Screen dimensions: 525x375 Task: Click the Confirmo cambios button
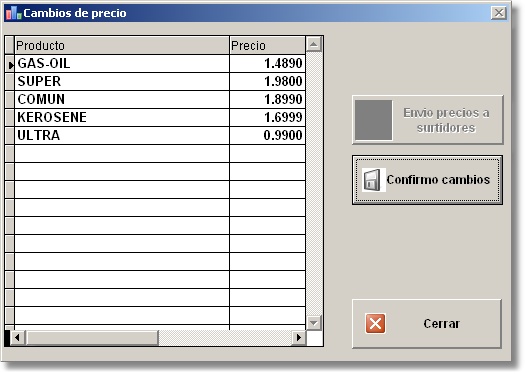click(427, 180)
